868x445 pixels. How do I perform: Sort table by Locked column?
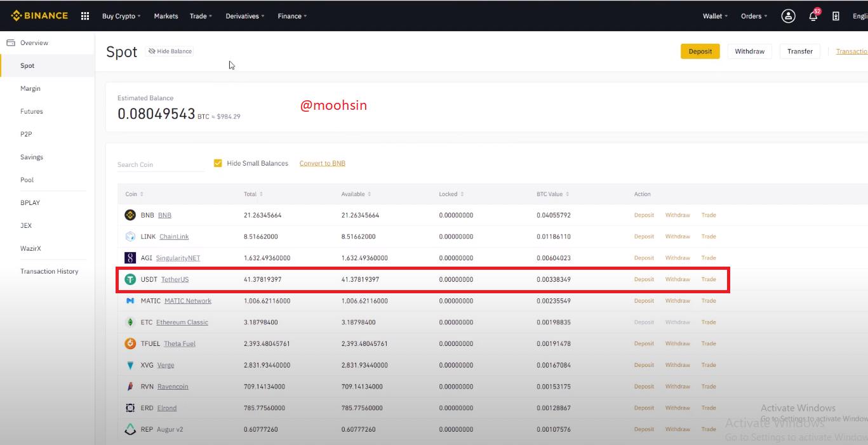(451, 194)
